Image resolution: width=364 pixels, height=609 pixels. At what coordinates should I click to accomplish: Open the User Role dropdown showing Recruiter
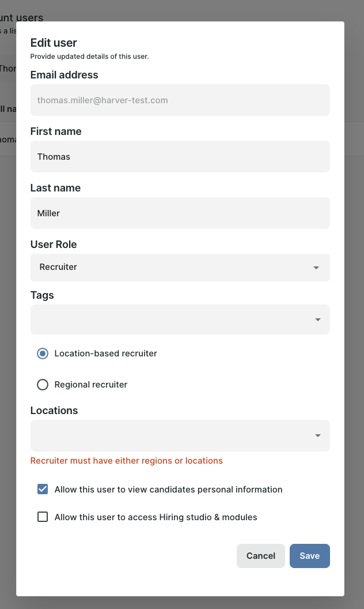[x=173, y=268]
